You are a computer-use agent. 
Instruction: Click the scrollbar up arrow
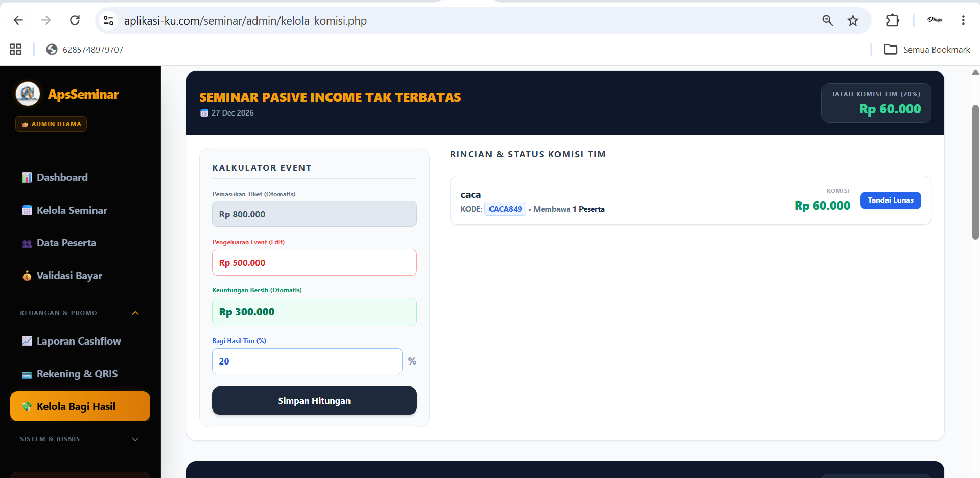975,72
